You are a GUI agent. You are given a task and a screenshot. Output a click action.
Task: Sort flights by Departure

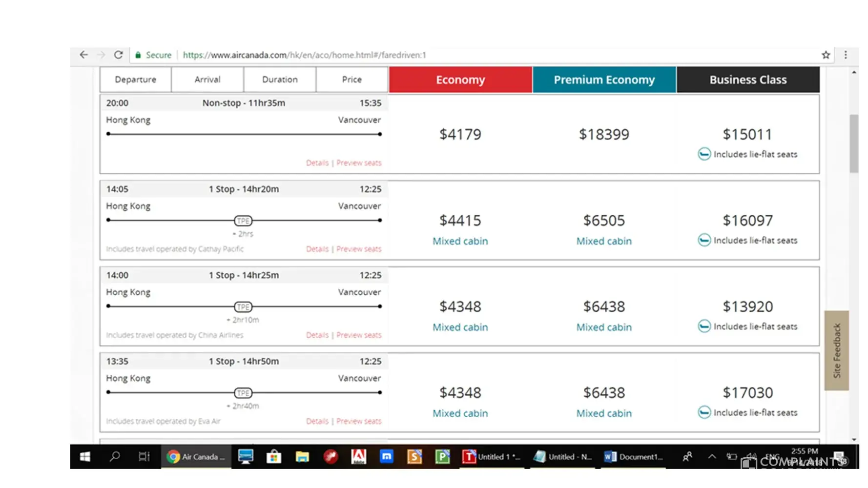click(136, 80)
